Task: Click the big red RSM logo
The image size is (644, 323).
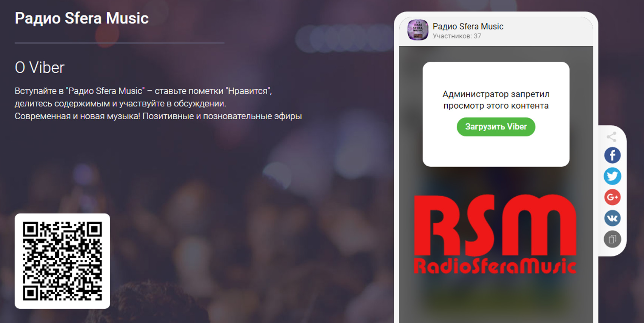Action: (x=495, y=225)
